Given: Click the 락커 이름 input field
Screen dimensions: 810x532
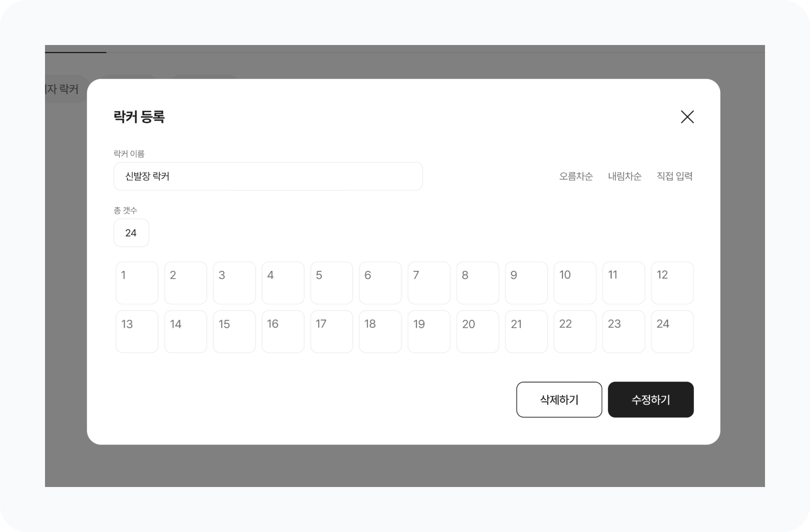Looking at the screenshot, I should (x=268, y=176).
